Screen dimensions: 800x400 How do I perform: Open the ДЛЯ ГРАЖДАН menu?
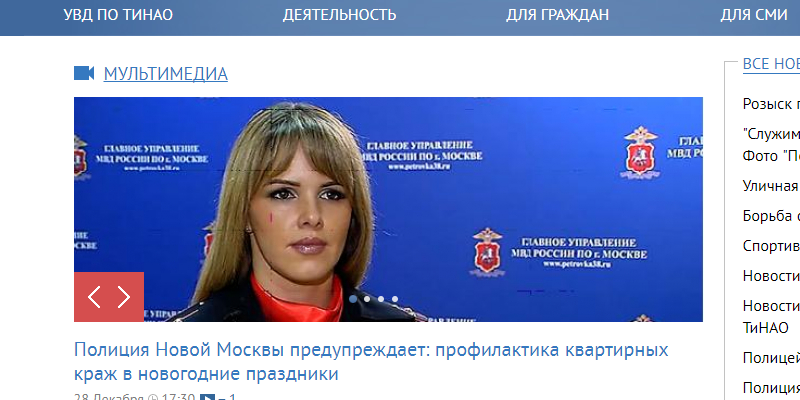tap(557, 15)
